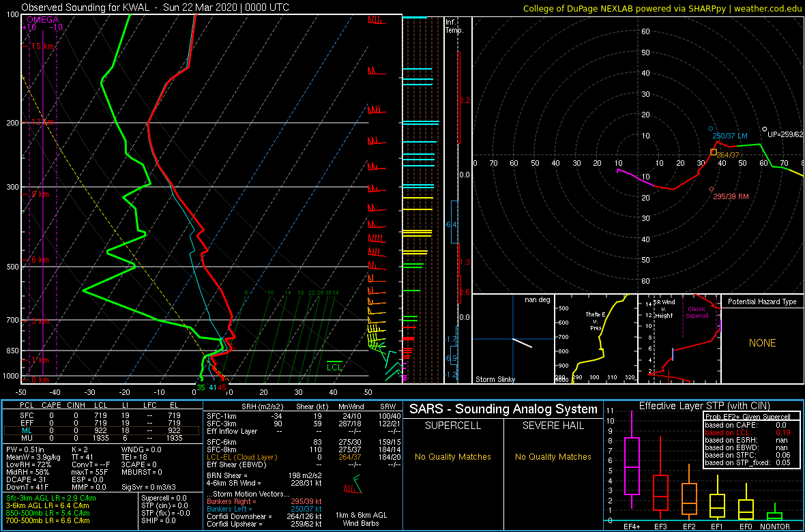Image resolution: width=805 pixels, height=532 pixels.
Task: Click the magenta OMEGA label
Action: click(x=42, y=20)
